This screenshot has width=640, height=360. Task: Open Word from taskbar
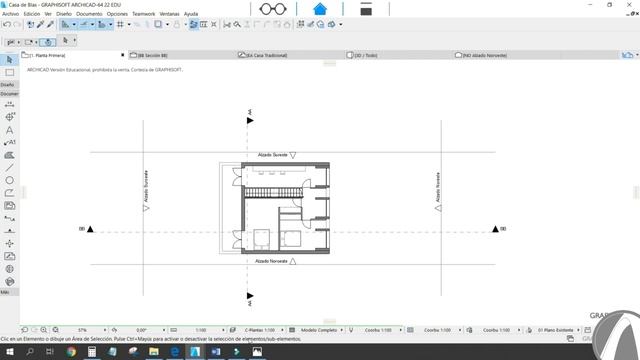point(216,351)
